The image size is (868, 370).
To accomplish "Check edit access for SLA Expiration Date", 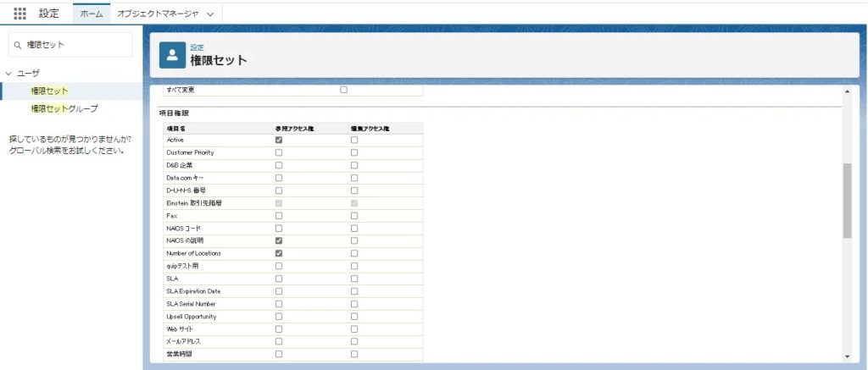I will click(354, 291).
